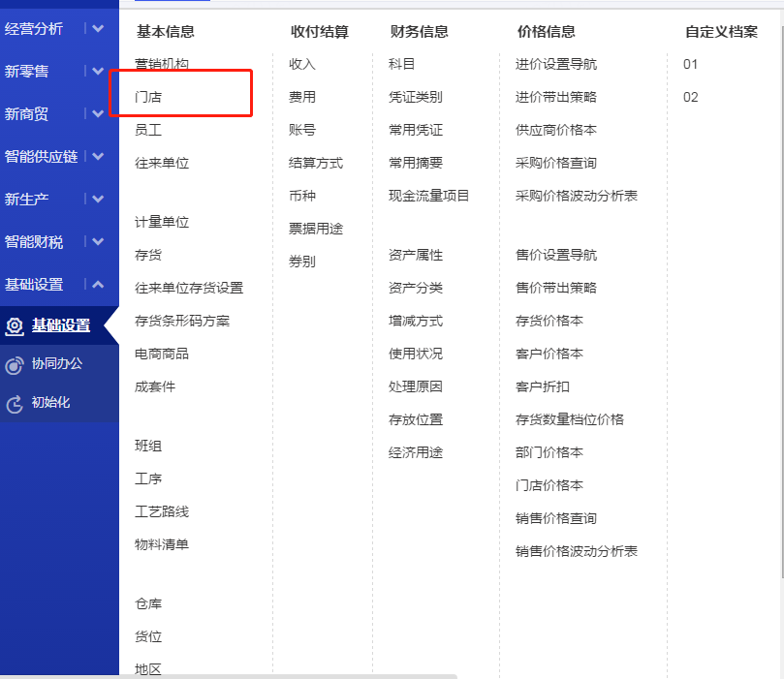Viewport: 784px width, 679px height.
Task: Open 存货条形码方案 link
Action: point(182,321)
